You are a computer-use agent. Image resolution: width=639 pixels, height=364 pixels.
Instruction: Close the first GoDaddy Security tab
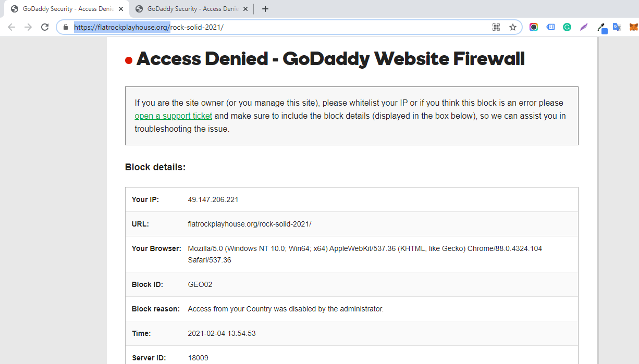121,9
